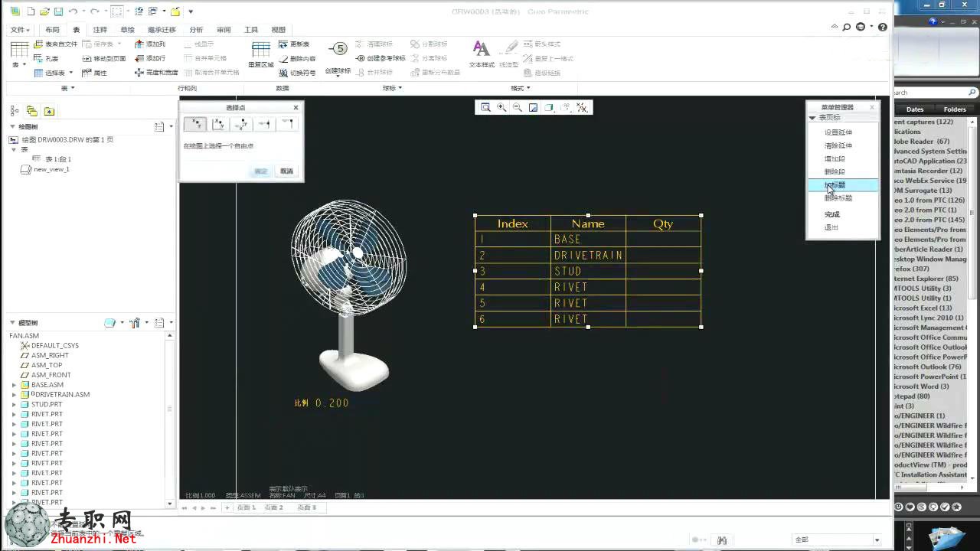Click 高度和宽度 (Height and width) tool
980x551 pixels.
(156, 73)
